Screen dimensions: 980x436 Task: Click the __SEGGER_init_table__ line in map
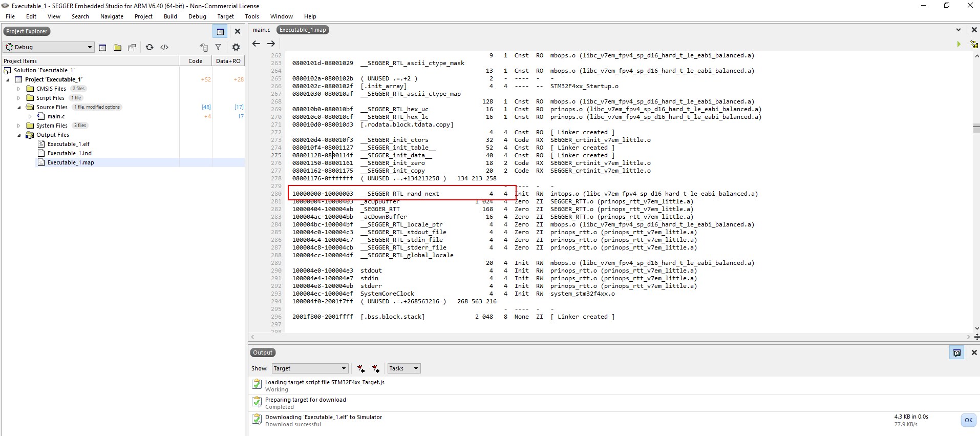tap(453, 148)
